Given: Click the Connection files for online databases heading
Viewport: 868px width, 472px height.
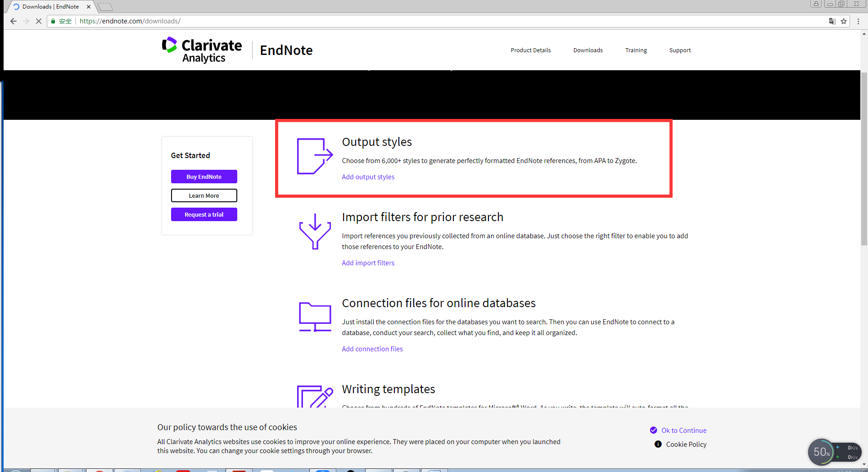Looking at the screenshot, I should pyautogui.click(x=439, y=303).
